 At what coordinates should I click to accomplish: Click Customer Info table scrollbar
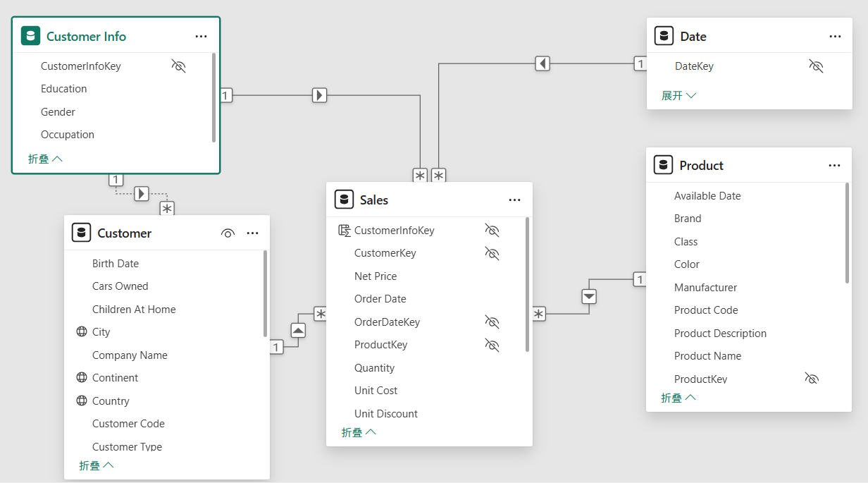[x=214, y=97]
